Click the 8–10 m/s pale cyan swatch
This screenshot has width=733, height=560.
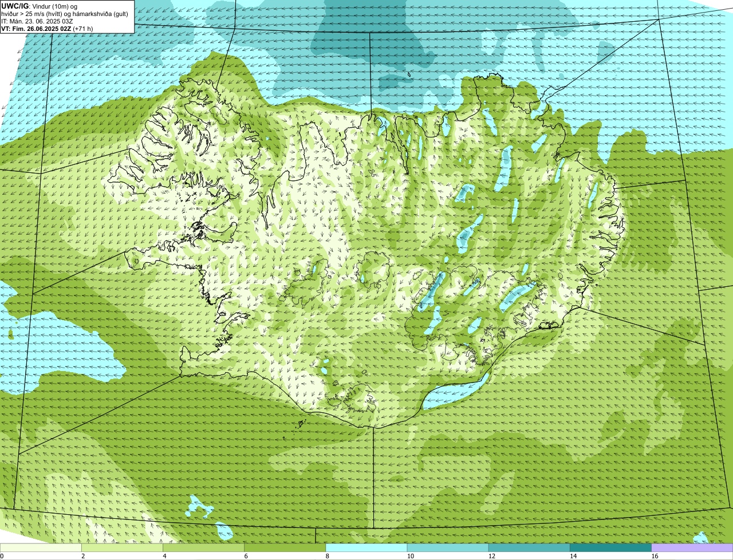pyautogui.click(x=366, y=548)
